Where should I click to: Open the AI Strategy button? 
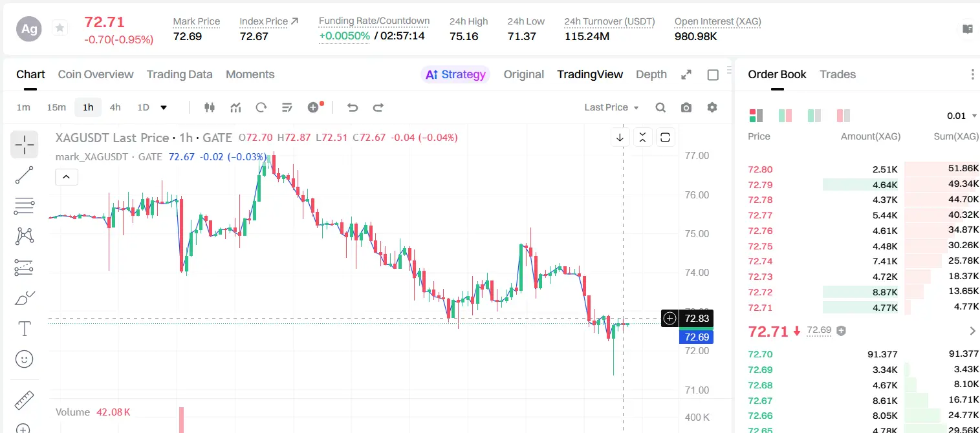[x=455, y=74]
